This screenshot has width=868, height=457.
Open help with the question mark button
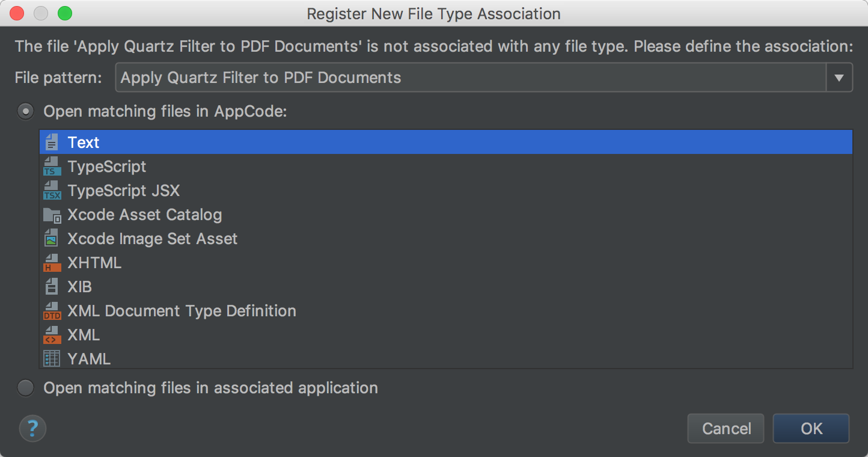pyautogui.click(x=32, y=429)
